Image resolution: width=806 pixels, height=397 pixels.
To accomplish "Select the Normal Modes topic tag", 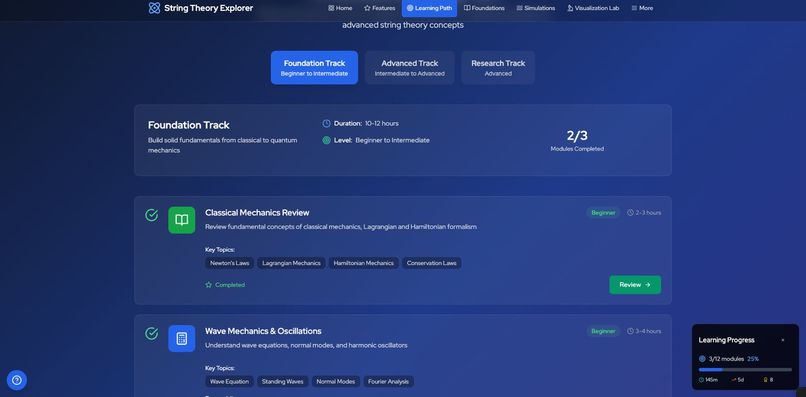I will (x=336, y=382).
